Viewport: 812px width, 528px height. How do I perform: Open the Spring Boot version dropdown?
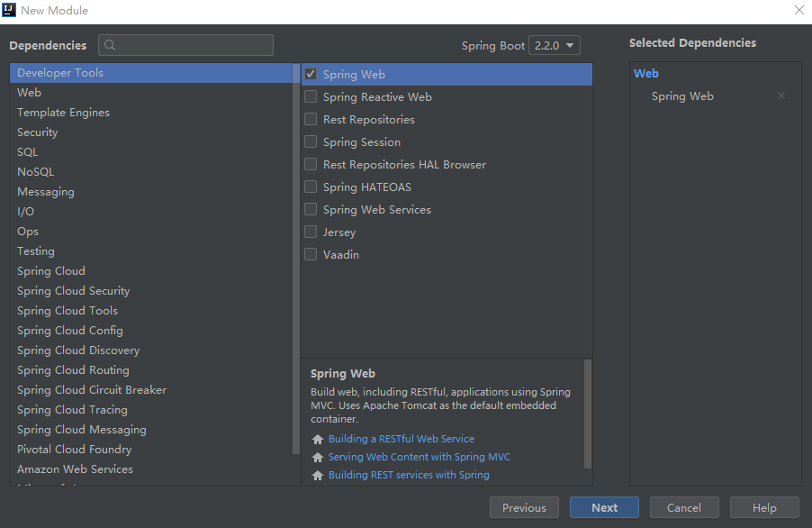click(555, 46)
